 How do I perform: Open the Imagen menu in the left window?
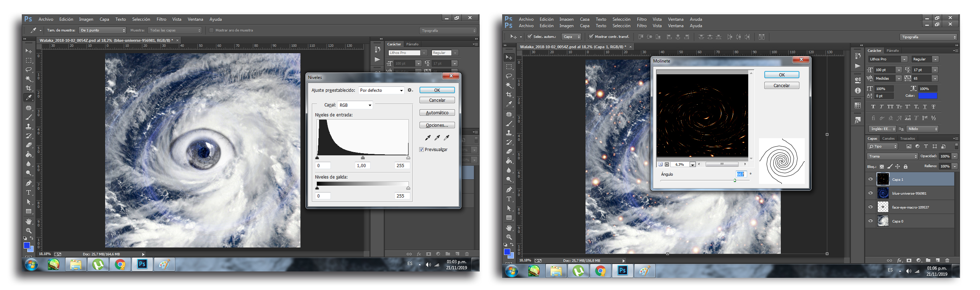[x=86, y=19]
